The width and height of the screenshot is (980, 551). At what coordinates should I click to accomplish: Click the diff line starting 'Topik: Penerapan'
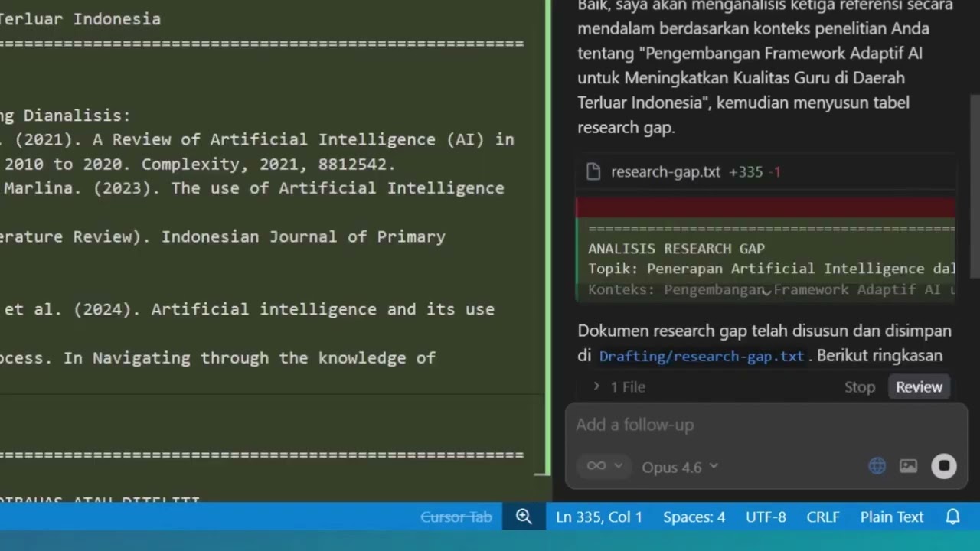772,269
